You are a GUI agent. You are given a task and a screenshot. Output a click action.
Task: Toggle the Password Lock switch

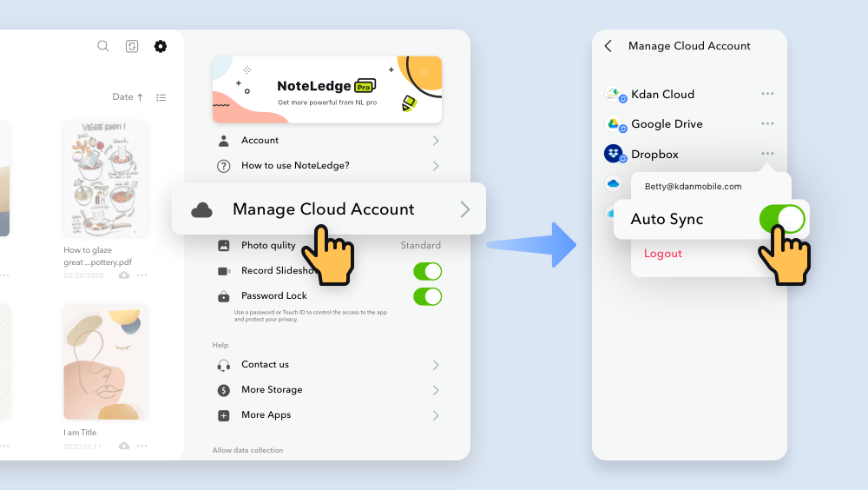(427, 296)
